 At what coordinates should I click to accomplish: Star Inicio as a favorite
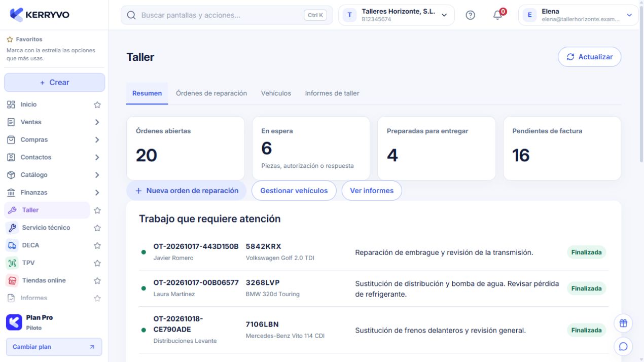[x=97, y=105]
